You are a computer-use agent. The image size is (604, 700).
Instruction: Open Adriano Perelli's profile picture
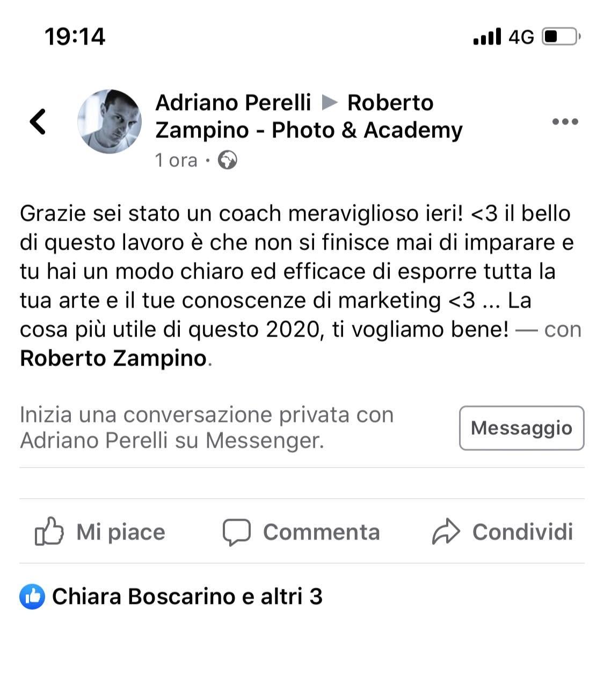[x=110, y=121]
